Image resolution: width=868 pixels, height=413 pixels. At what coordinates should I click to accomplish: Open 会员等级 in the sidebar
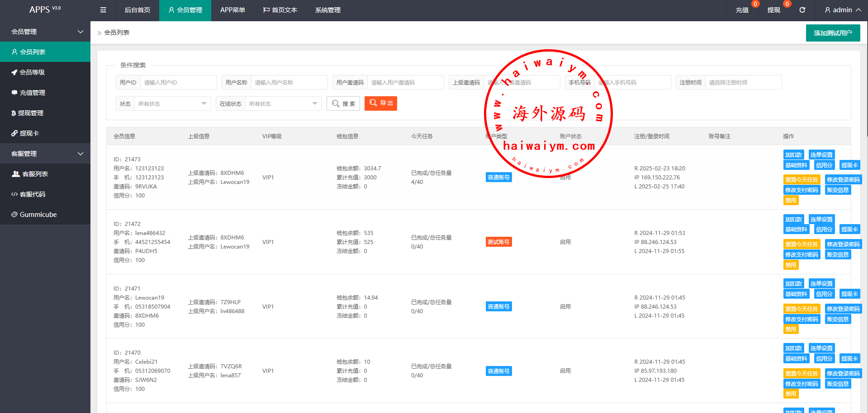pyautogui.click(x=32, y=72)
